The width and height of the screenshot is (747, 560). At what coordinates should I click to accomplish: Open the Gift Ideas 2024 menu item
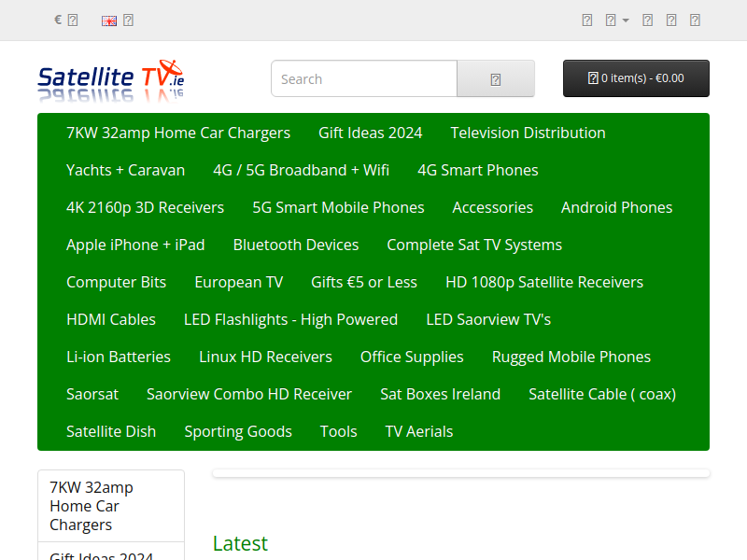pyautogui.click(x=370, y=133)
